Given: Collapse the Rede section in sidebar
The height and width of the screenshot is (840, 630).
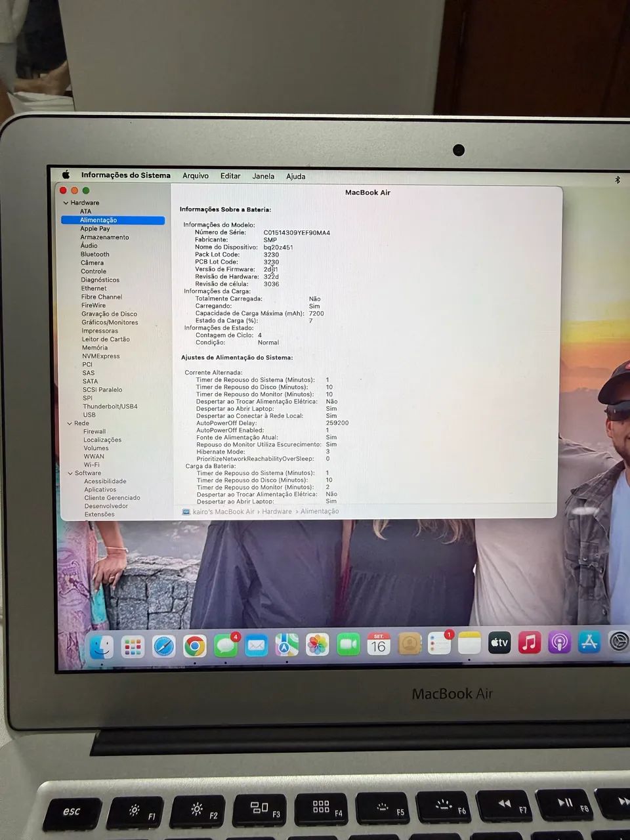Looking at the screenshot, I should pos(70,423).
